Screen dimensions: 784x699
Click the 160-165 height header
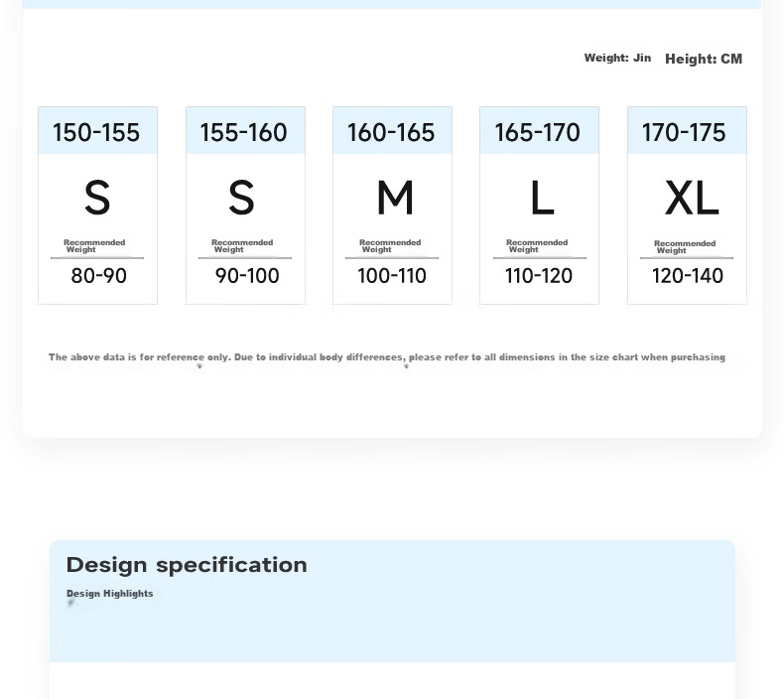[x=393, y=130]
